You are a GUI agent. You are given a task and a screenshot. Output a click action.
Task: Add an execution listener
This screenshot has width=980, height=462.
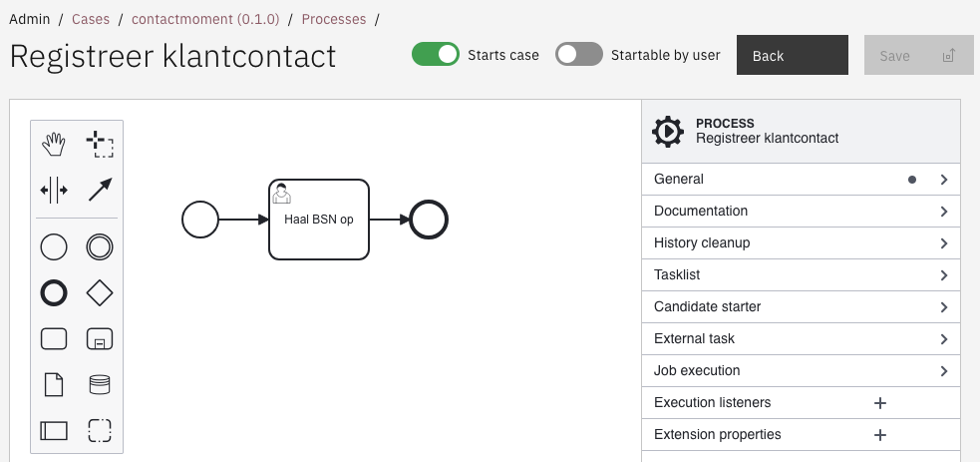point(880,403)
